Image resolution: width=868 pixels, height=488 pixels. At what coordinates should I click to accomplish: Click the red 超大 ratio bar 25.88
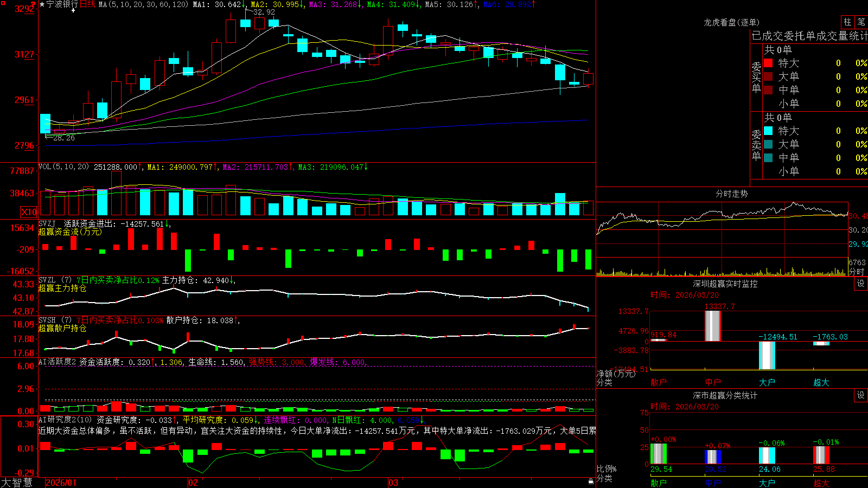821,455
